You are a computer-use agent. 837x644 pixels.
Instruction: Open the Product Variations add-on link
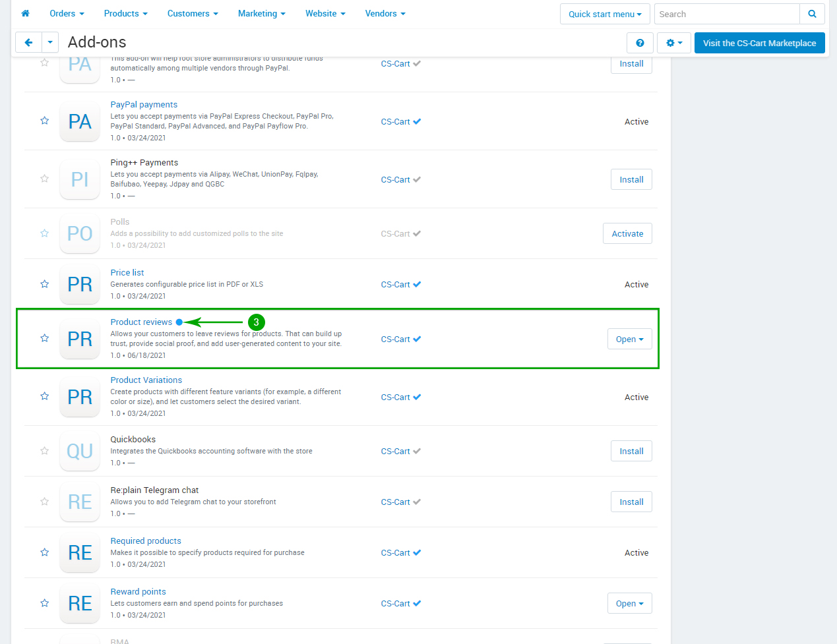(x=146, y=380)
